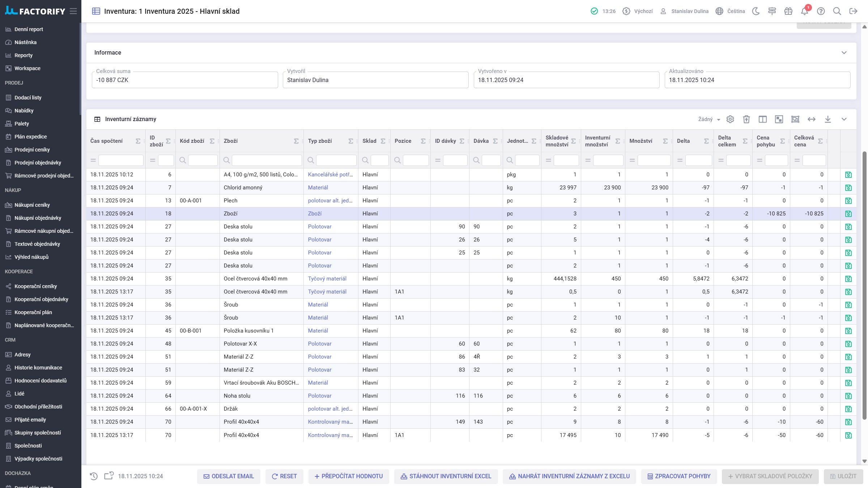
Task: Open the Žádný filter dropdown
Action: point(709,119)
